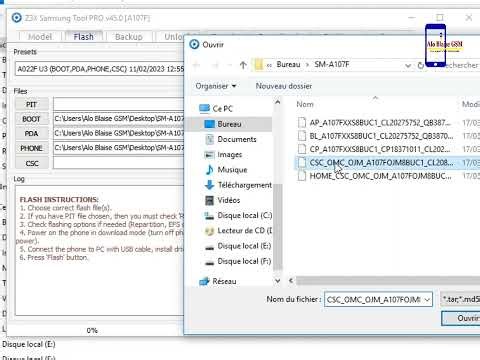Click the BOOT file button

32,119
